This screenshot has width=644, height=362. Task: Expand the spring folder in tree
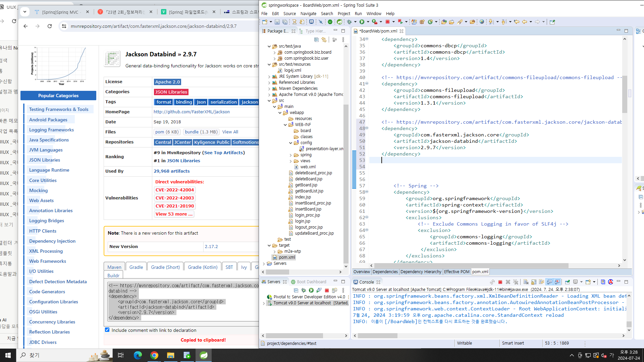291,155
